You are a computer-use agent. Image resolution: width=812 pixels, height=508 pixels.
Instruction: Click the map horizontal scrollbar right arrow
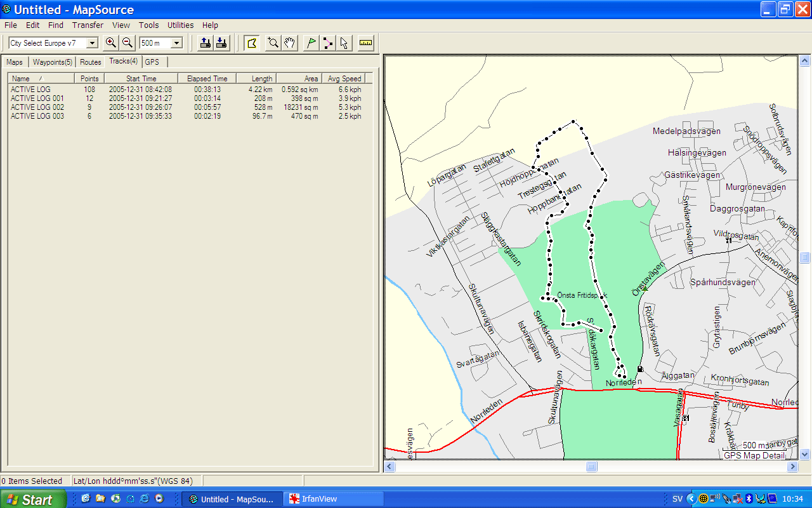coord(792,467)
